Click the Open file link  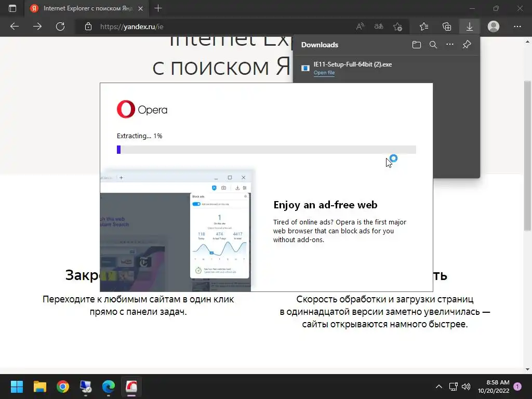click(324, 73)
